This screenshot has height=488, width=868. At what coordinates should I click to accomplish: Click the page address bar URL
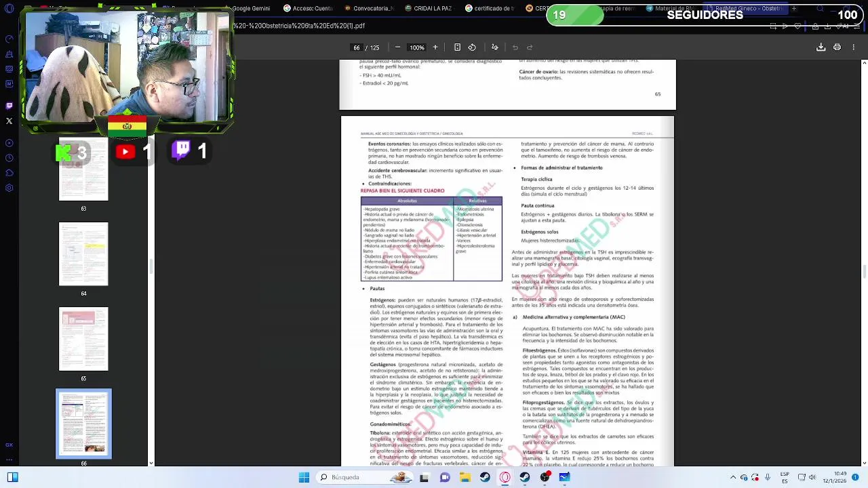pyautogui.click(x=299, y=26)
